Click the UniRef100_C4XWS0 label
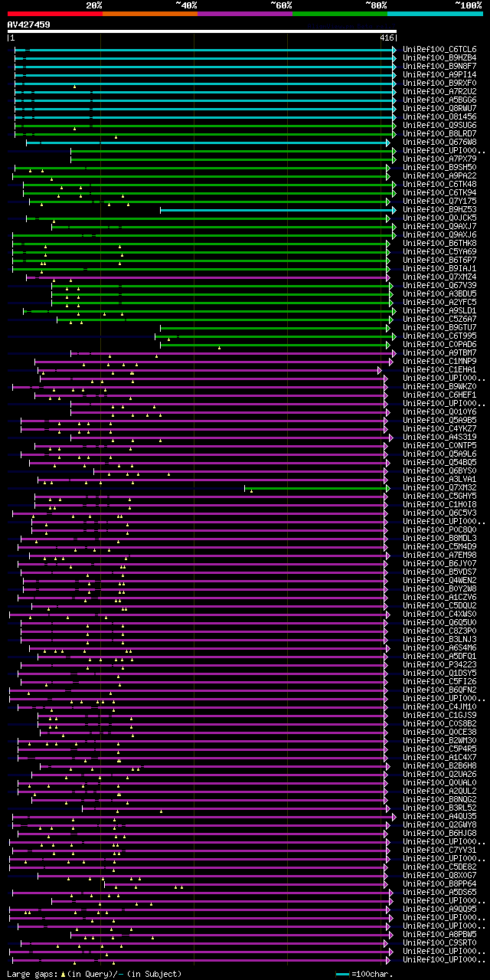The height and width of the screenshot is (980, 490). [439, 614]
